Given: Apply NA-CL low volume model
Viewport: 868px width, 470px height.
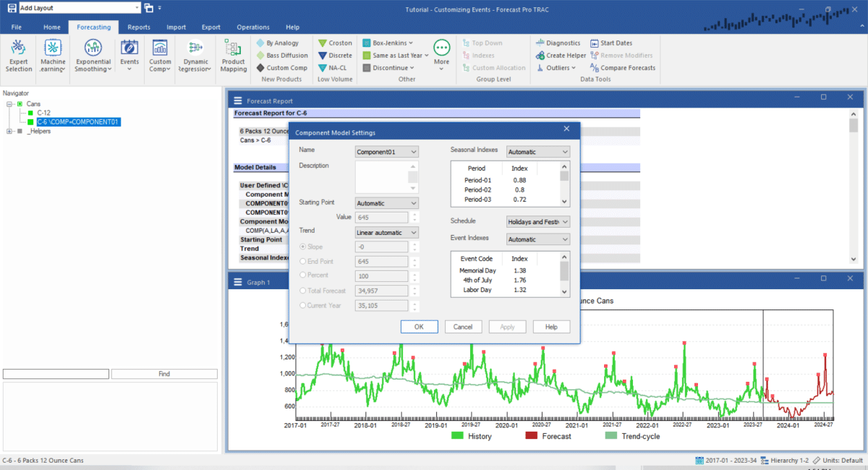Looking at the screenshot, I should (x=333, y=67).
